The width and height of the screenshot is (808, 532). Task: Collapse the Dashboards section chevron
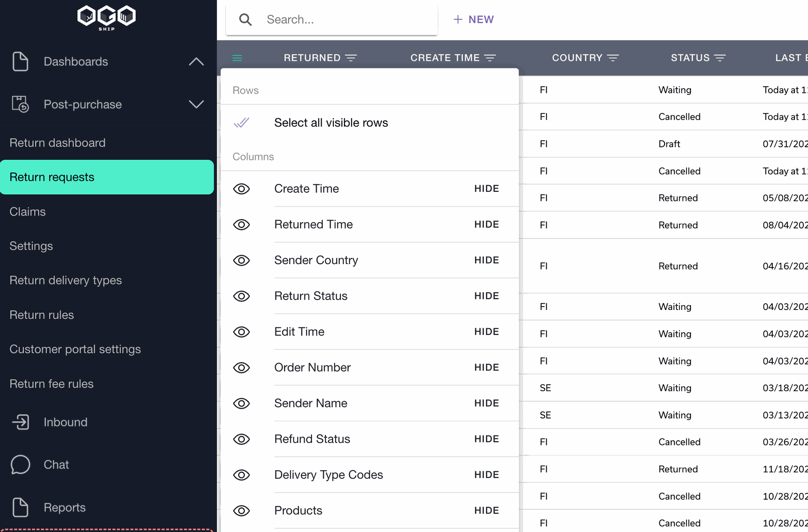point(196,62)
